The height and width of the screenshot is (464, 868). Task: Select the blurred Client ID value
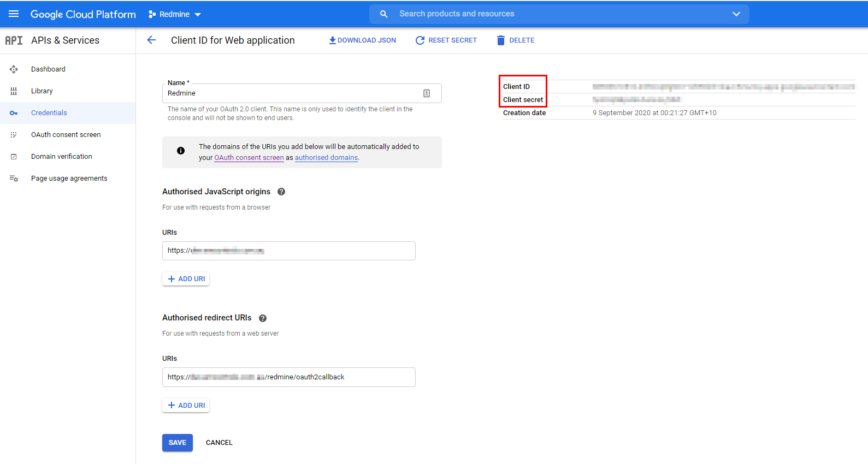pos(724,87)
